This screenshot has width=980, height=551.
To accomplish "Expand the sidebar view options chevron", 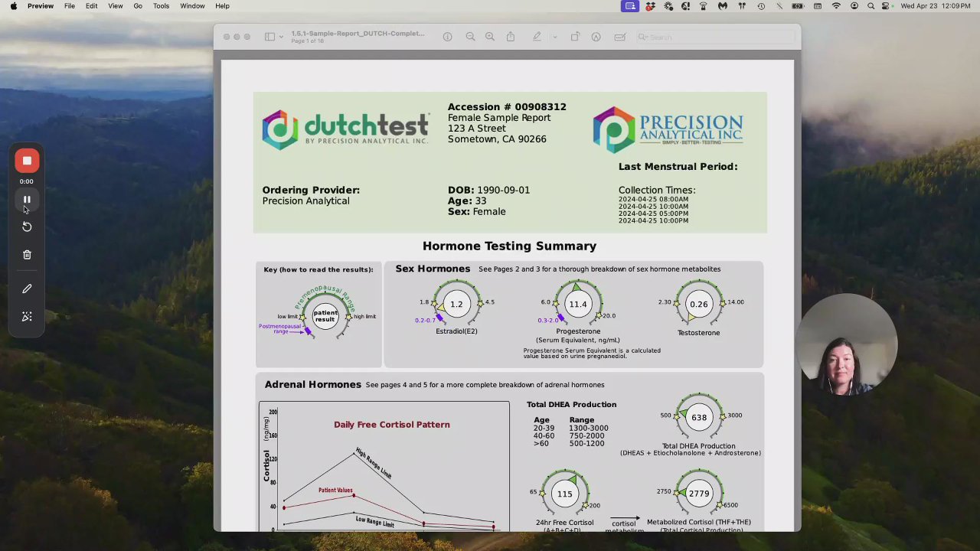I will pyautogui.click(x=281, y=37).
